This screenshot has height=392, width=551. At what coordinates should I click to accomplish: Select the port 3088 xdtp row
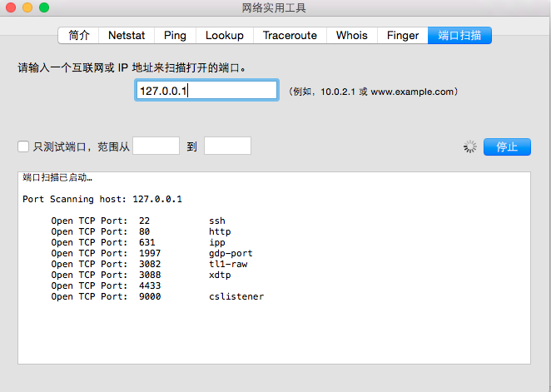[x=141, y=275]
